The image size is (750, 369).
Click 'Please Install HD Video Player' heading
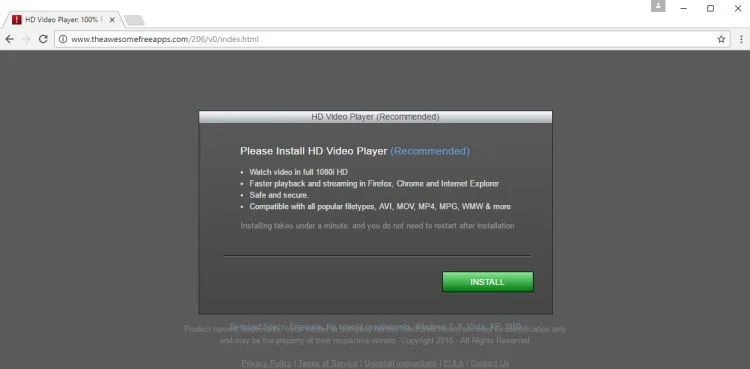313,151
